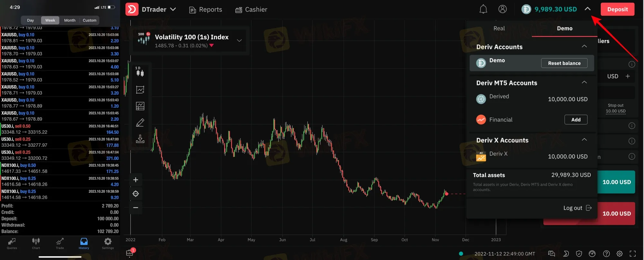
Task: Open Settings in the mobile app
Action: pyautogui.click(x=108, y=244)
